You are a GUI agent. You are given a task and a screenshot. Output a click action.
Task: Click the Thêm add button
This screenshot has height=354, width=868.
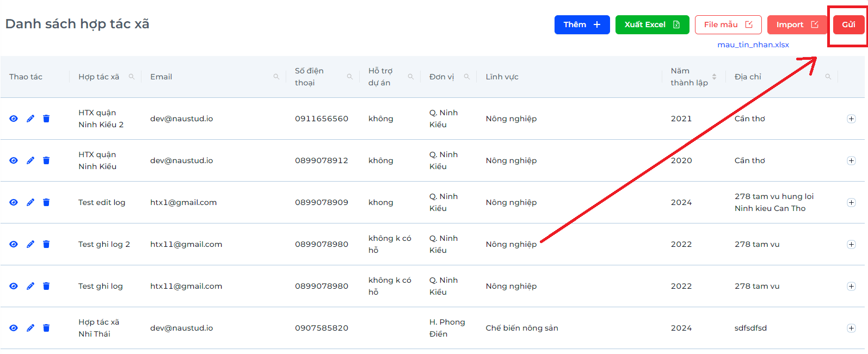[582, 24]
